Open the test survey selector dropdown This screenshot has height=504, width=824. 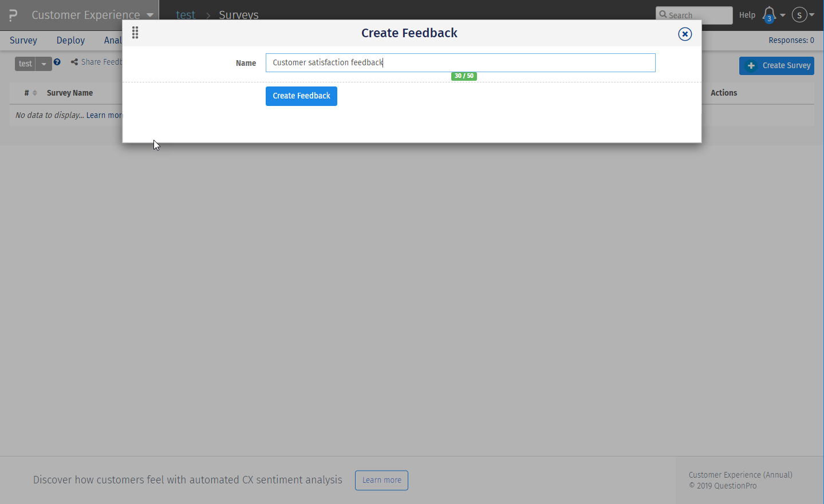(x=44, y=64)
